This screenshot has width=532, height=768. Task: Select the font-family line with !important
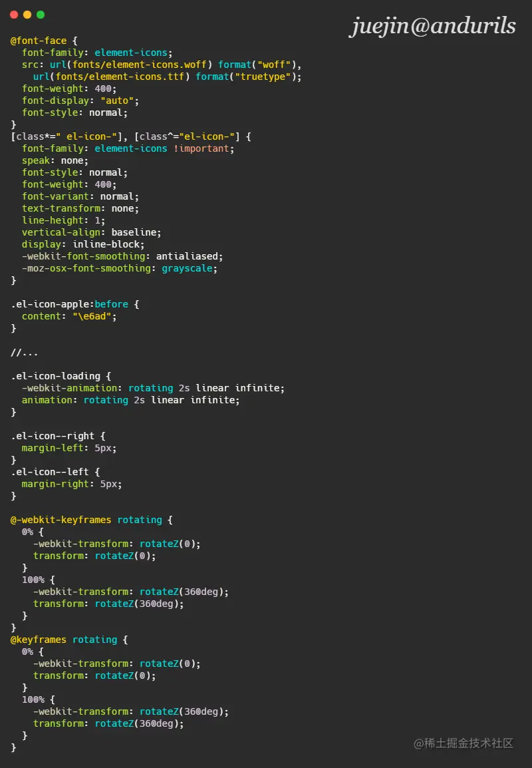coord(128,148)
